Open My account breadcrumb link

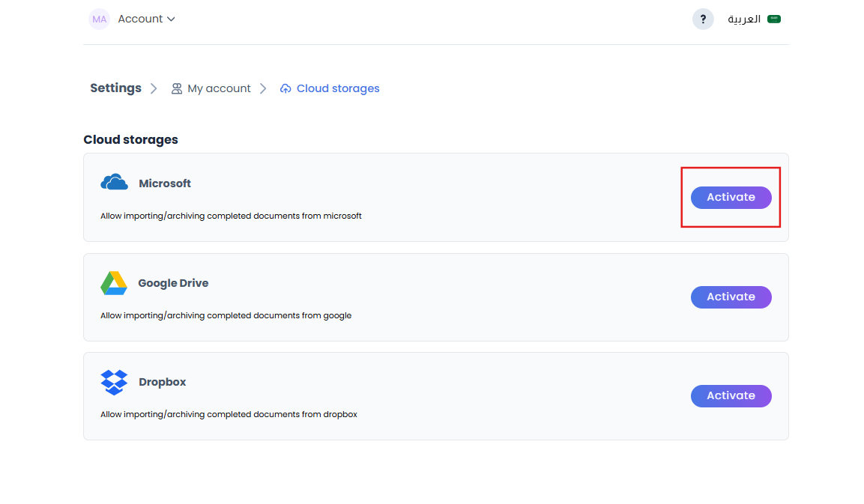click(219, 88)
